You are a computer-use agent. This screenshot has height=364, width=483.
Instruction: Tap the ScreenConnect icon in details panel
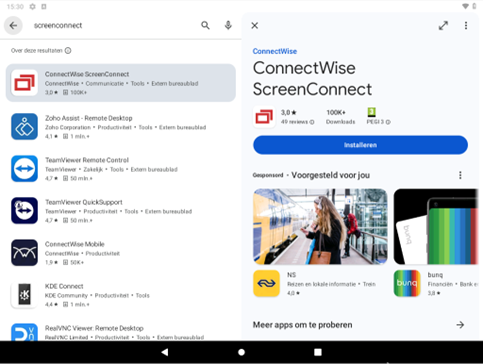click(264, 117)
